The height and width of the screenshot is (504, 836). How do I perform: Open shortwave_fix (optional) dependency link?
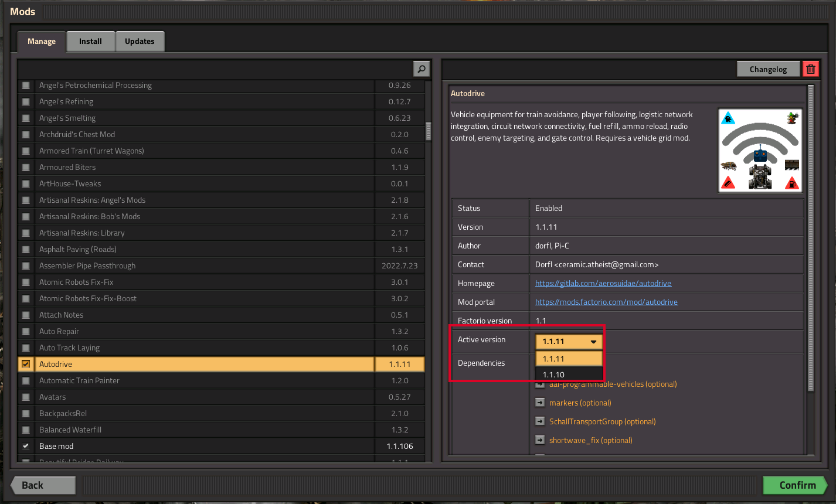pos(590,440)
